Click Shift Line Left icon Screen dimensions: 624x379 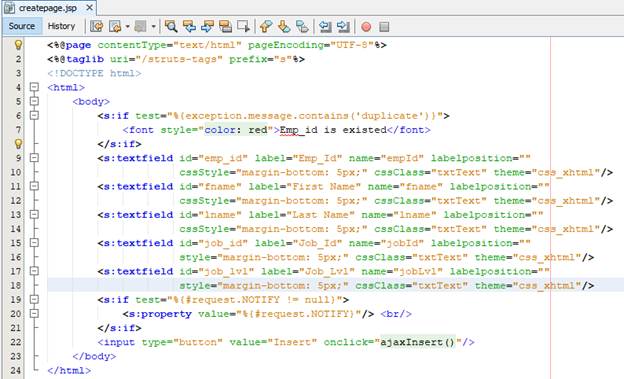click(x=325, y=27)
